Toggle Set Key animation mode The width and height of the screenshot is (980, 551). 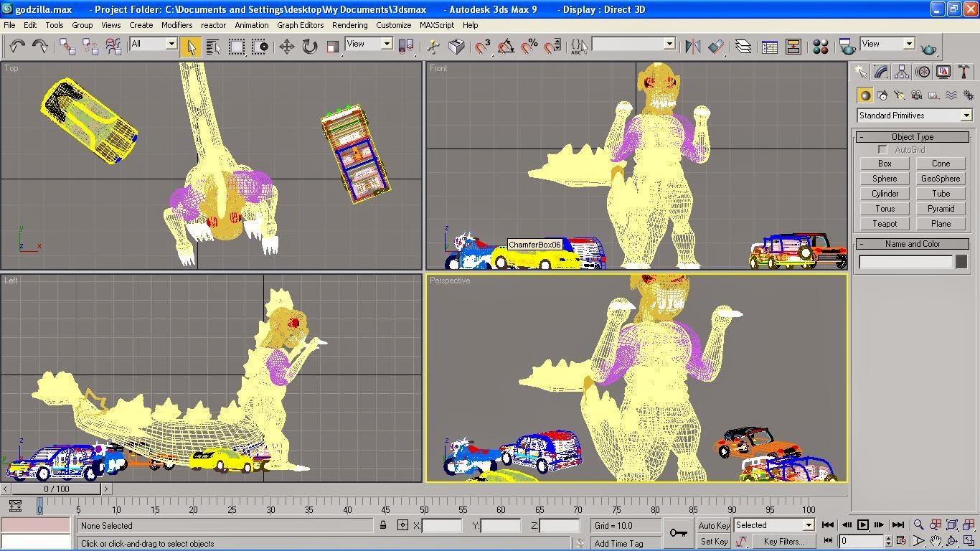(x=714, y=541)
